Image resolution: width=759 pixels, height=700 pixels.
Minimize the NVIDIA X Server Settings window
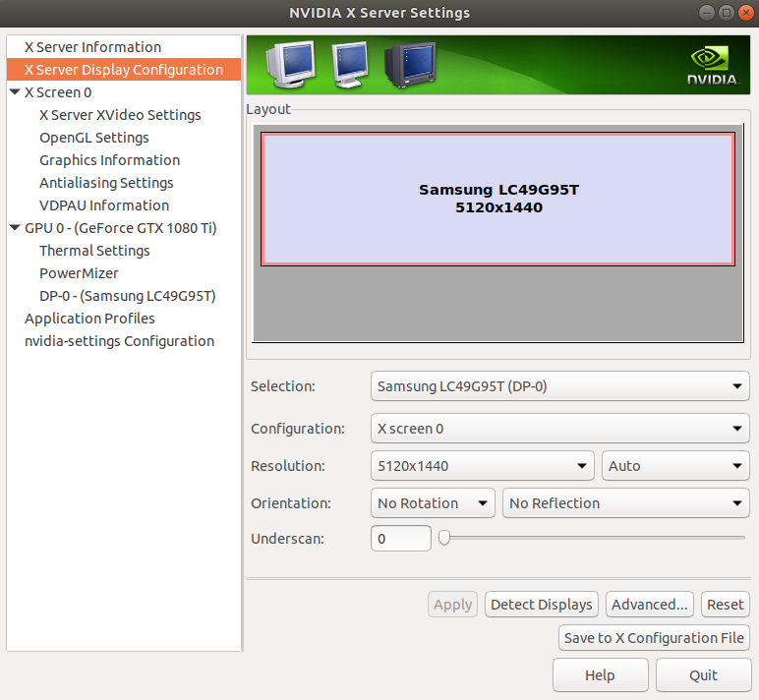[707, 13]
